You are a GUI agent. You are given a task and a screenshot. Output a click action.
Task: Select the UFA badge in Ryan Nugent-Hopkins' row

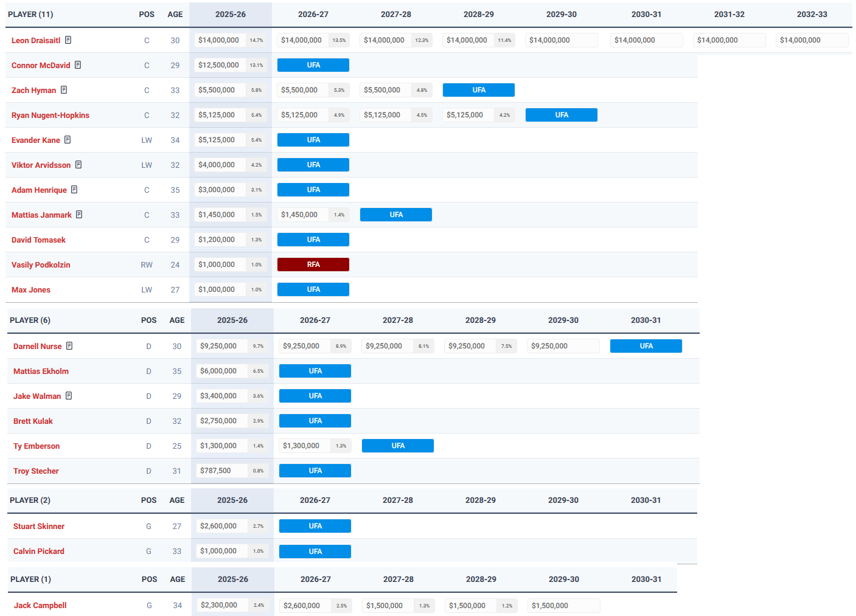pyautogui.click(x=562, y=115)
